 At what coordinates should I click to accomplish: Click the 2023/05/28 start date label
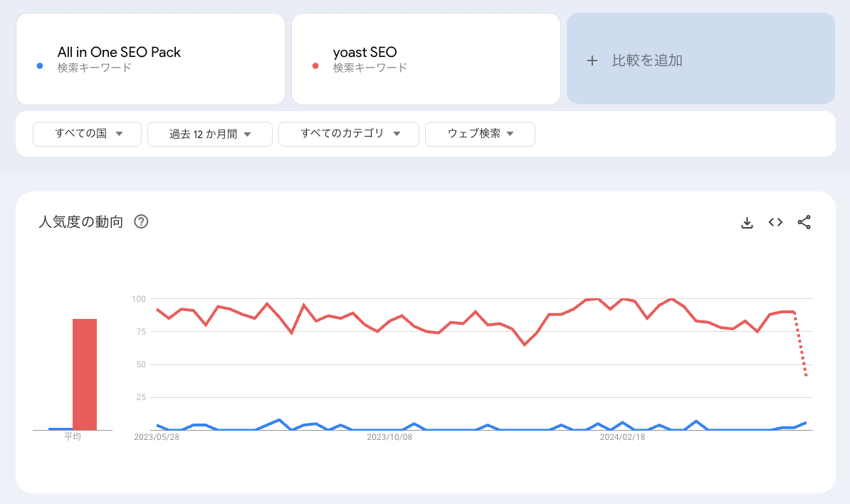point(157,437)
